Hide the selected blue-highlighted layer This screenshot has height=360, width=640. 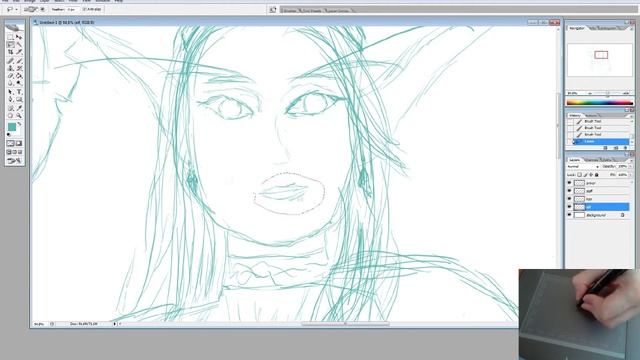569,207
